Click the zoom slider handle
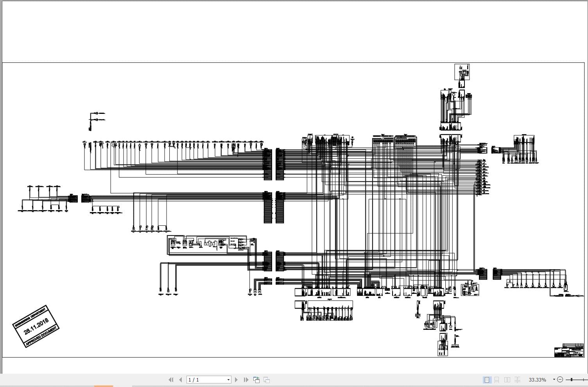Image resolution: width=588 pixels, height=387 pixels. tap(572, 380)
